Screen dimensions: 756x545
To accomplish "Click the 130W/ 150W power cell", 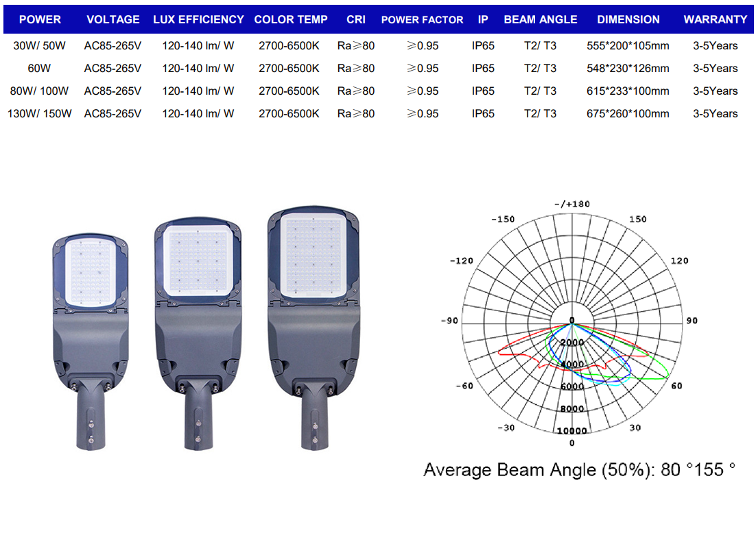I will pyautogui.click(x=40, y=114).
